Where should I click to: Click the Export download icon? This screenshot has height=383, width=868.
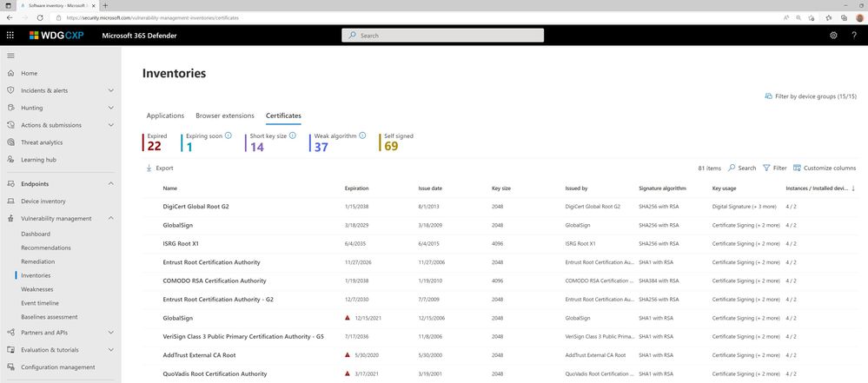click(149, 168)
